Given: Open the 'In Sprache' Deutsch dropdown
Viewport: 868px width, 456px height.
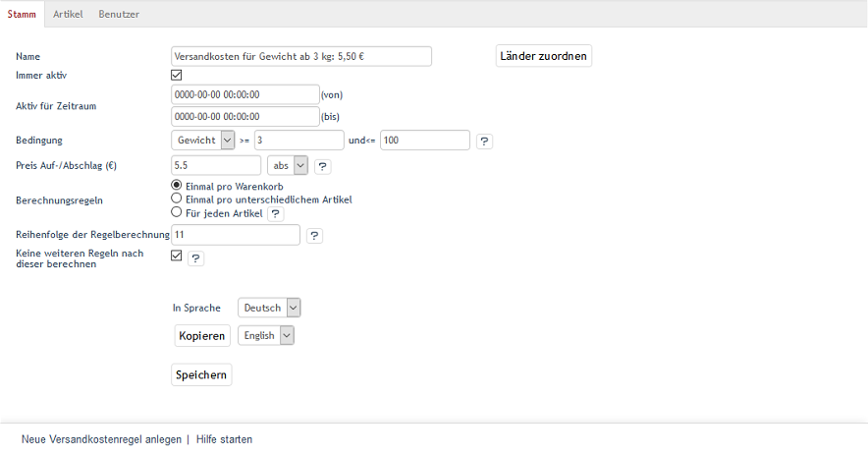Looking at the screenshot, I should pyautogui.click(x=269, y=308).
